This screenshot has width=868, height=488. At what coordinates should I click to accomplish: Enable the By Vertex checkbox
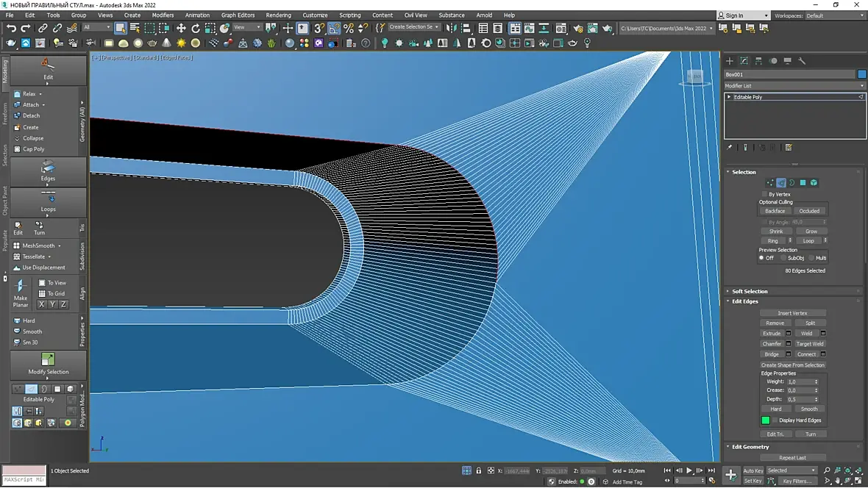[x=764, y=194]
